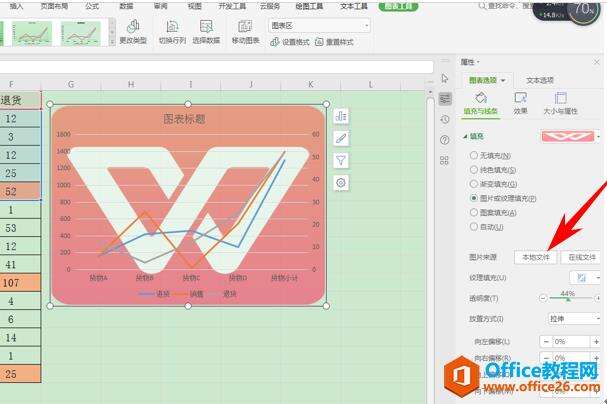
Task: Decrease 向左偏移(L) with minus button
Action: coord(546,342)
